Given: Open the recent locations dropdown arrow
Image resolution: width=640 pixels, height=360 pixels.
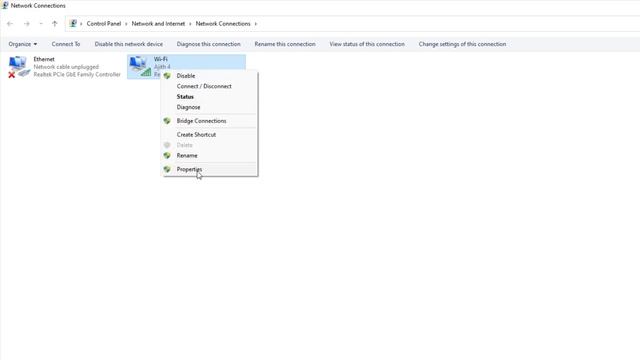Looking at the screenshot, I should [x=41, y=24].
